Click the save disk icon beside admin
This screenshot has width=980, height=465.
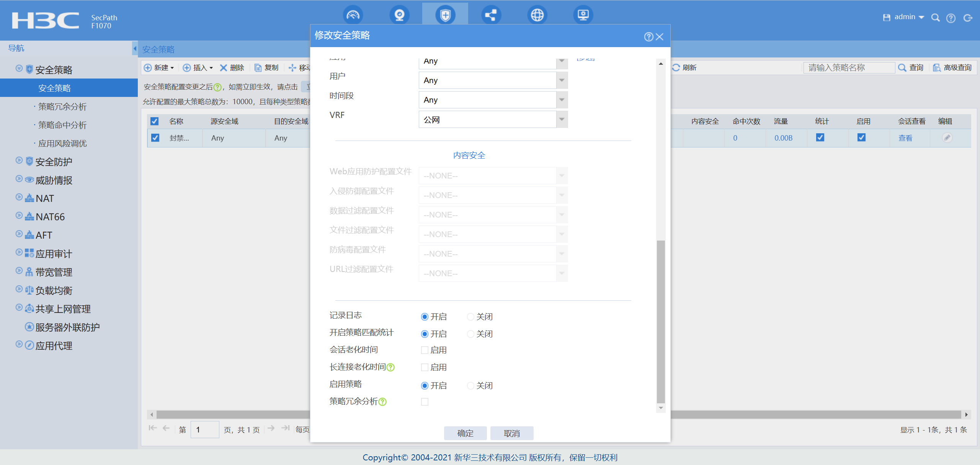click(x=886, y=18)
